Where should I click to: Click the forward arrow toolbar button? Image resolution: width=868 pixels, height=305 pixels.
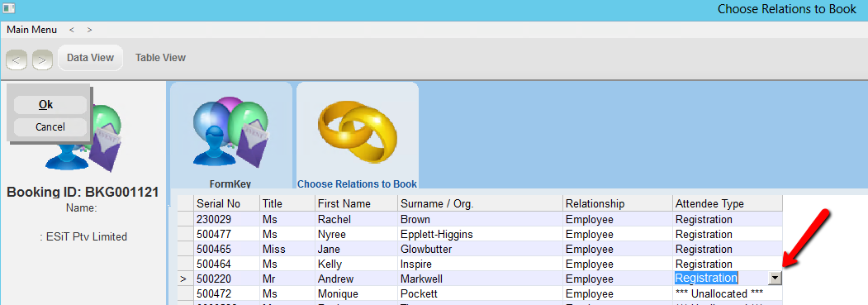(43, 60)
